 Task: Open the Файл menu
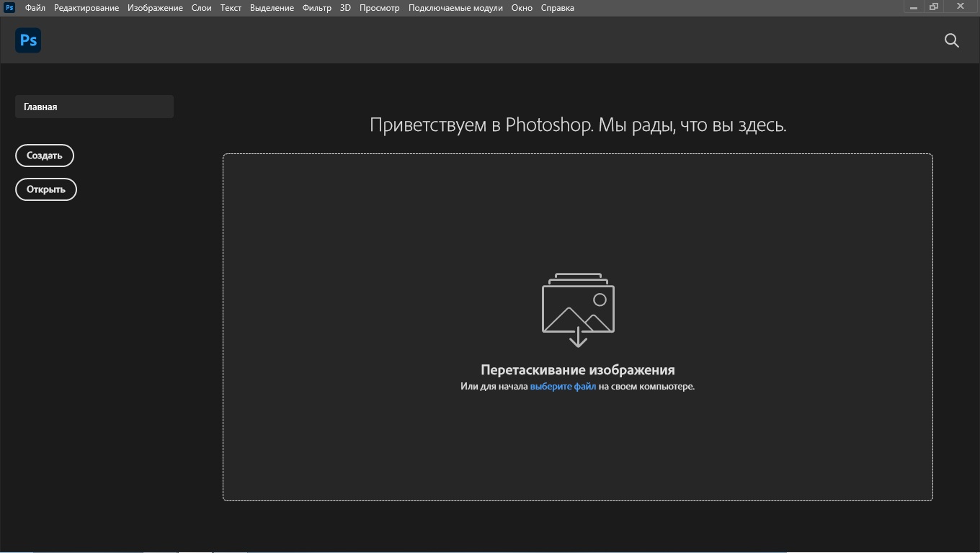point(35,8)
